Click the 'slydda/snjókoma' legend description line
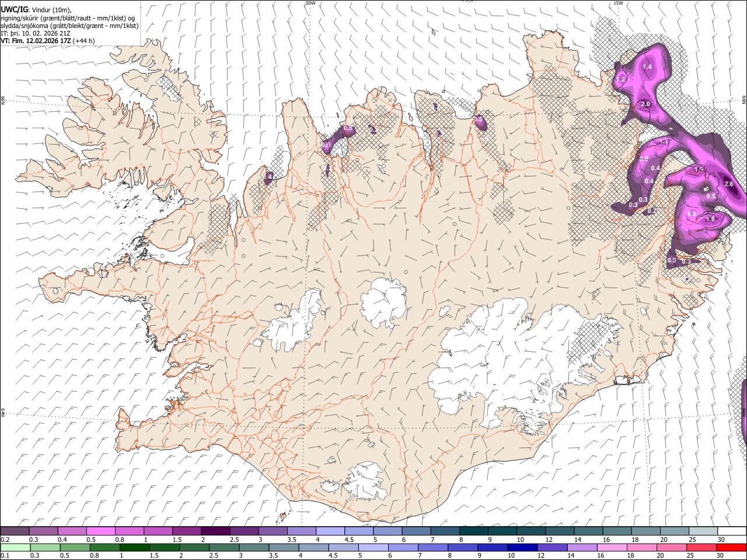 [69, 26]
